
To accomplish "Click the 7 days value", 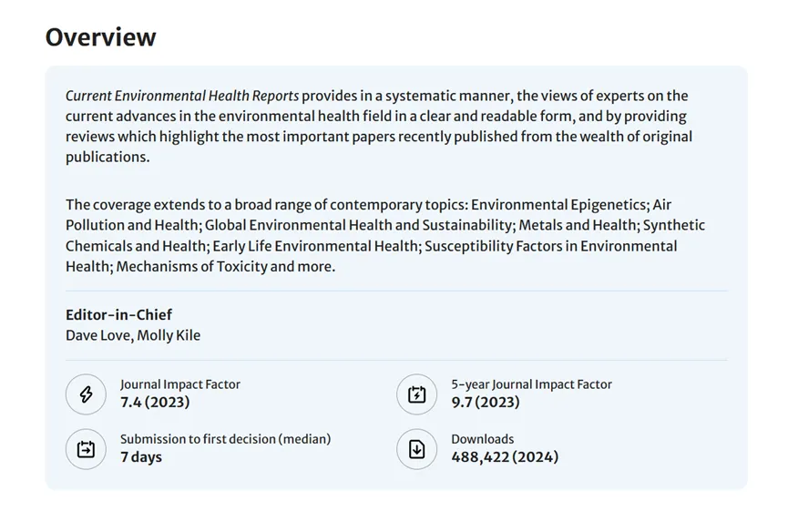I will (x=140, y=457).
